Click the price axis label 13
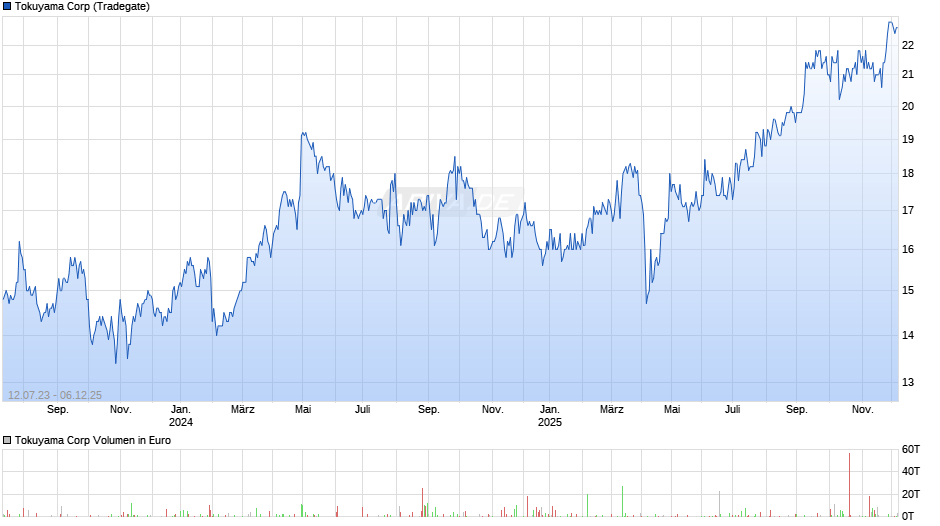 (x=908, y=383)
